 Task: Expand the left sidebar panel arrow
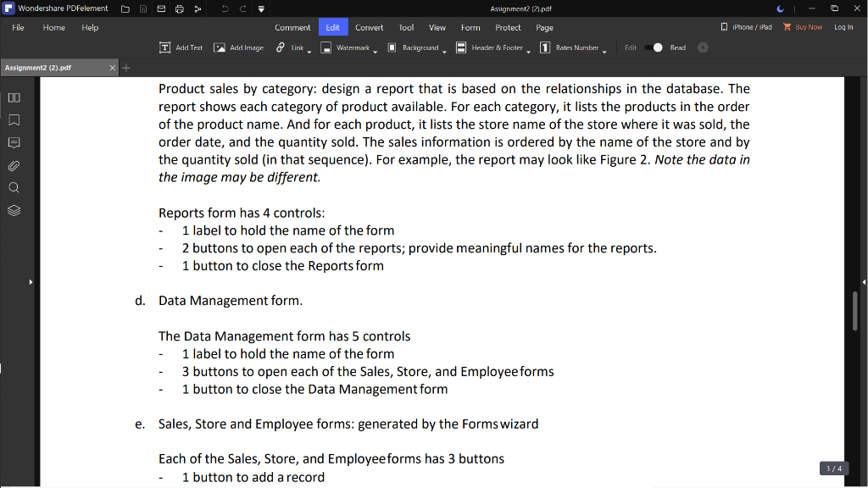31,281
